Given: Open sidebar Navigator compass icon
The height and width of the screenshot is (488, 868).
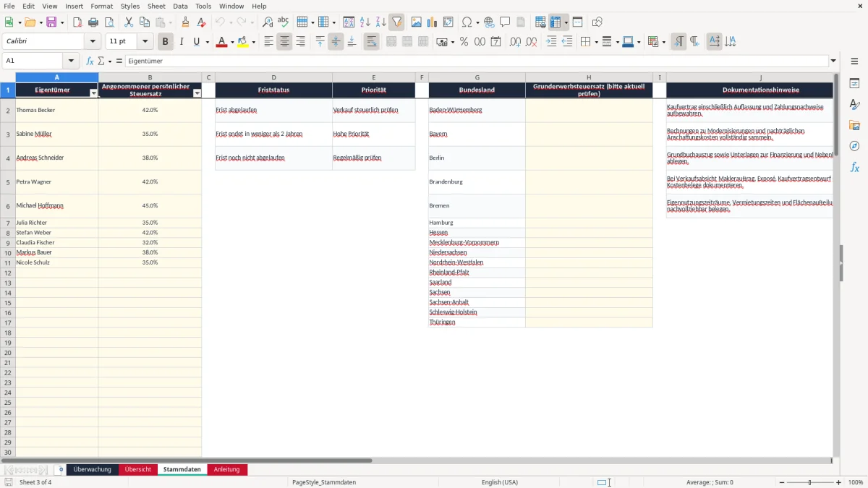Looking at the screenshot, I should coord(854,146).
